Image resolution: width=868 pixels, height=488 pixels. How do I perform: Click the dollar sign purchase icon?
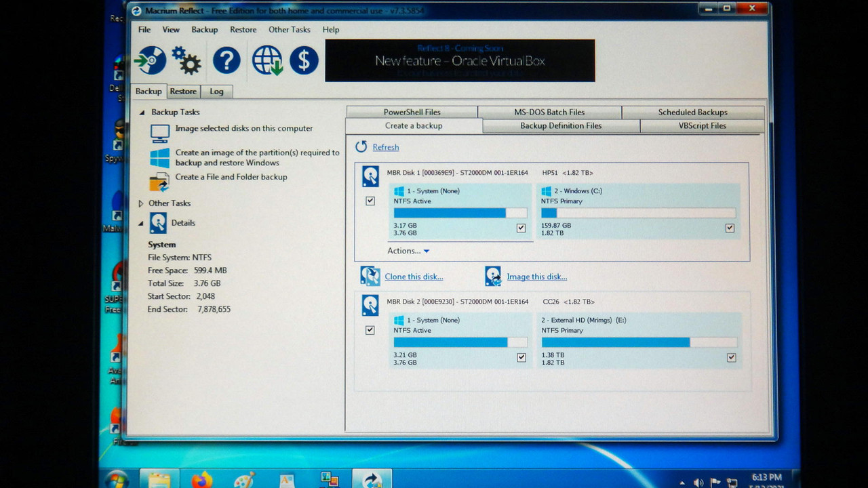304,60
